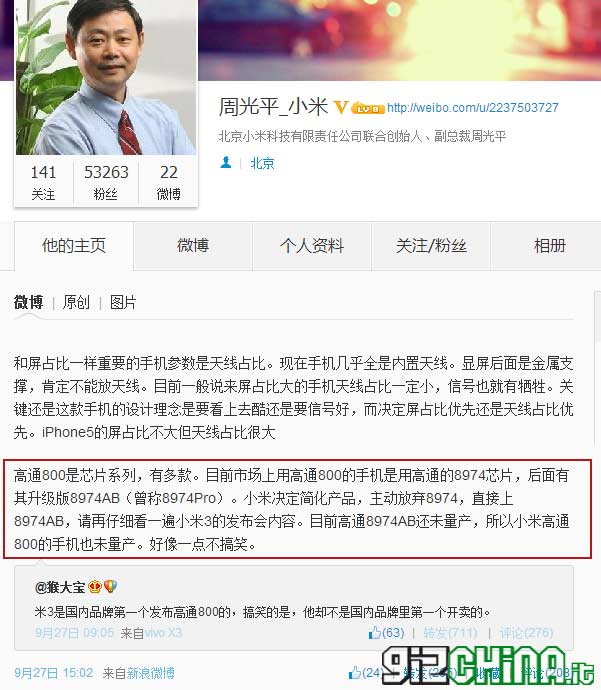Click the thumbs-up icon on the main post
Image resolution: width=601 pixels, height=690 pixels.
click(355, 672)
